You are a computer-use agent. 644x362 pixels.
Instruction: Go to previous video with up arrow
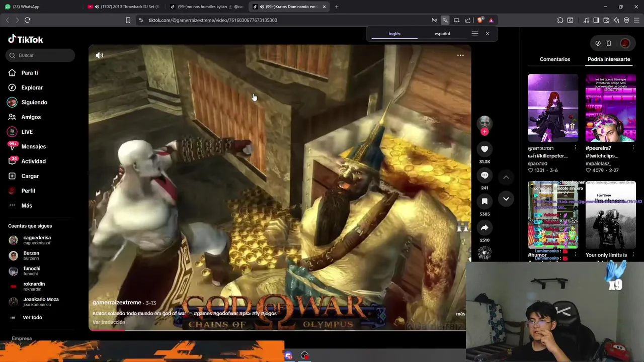pyautogui.click(x=506, y=177)
